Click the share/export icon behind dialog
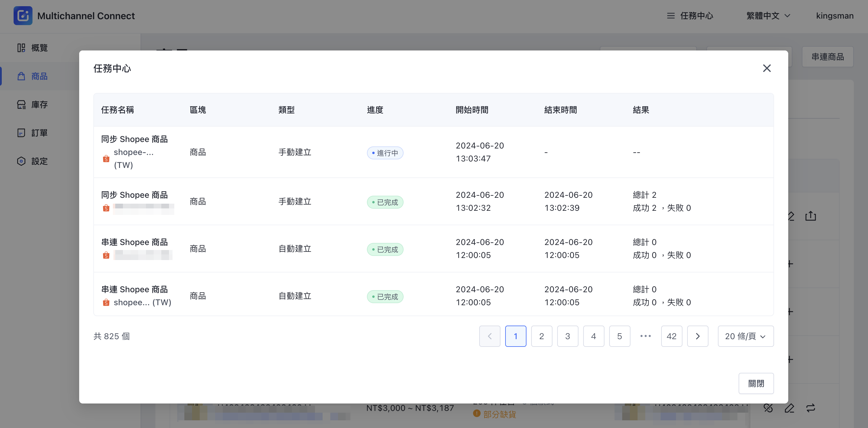The width and height of the screenshot is (868, 428). [810, 215]
